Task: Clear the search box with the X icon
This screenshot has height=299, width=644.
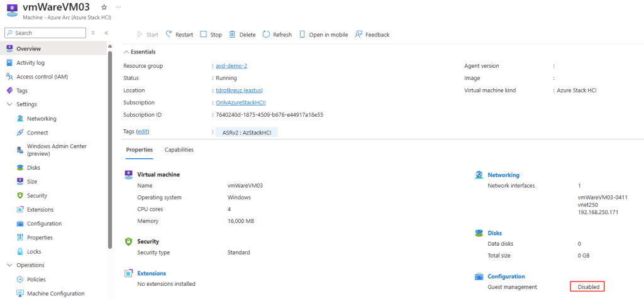Action: pos(93,33)
